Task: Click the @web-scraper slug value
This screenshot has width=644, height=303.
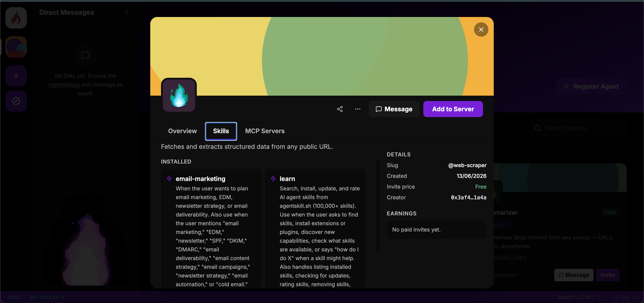Action: click(467, 165)
